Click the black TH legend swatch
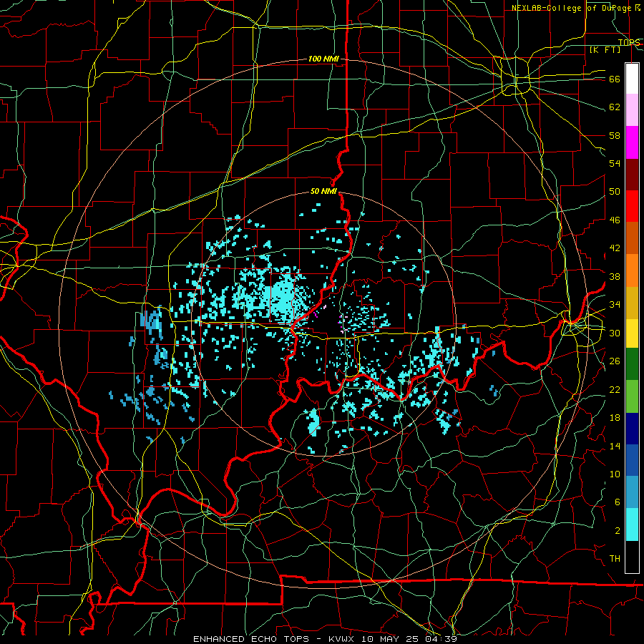 pyautogui.click(x=632, y=557)
